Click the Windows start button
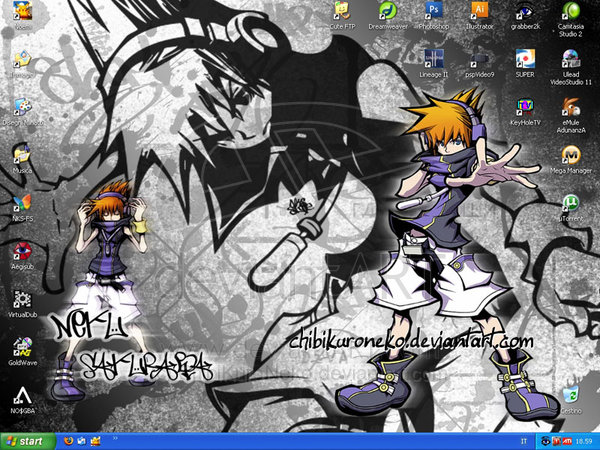Image resolution: width=600 pixels, height=450 pixels. point(25,440)
